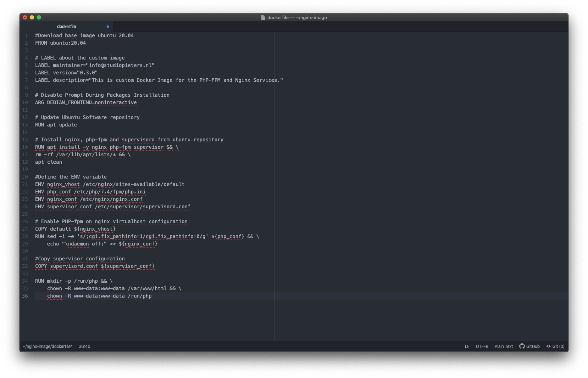Viewport: 588px width, 378px height.
Task: Click text 'FROM ubuntu:20.04'
Action: (60, 43)
